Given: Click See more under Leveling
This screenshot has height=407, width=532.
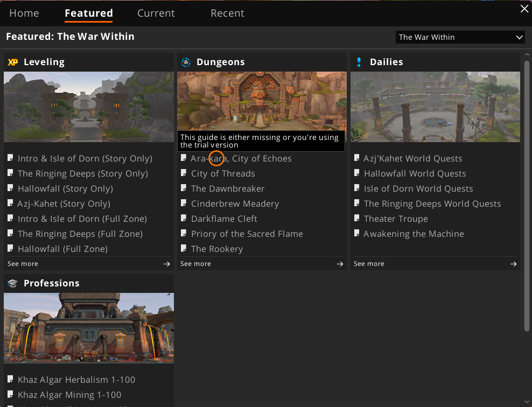Looking at the screenshot, I should pos(23,264).
